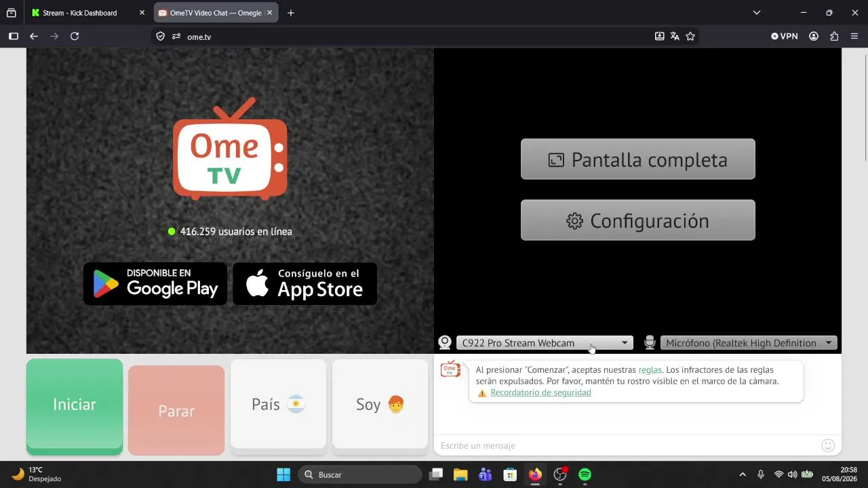
Task: Reload the ome.tv page
Action: (75, 37)
